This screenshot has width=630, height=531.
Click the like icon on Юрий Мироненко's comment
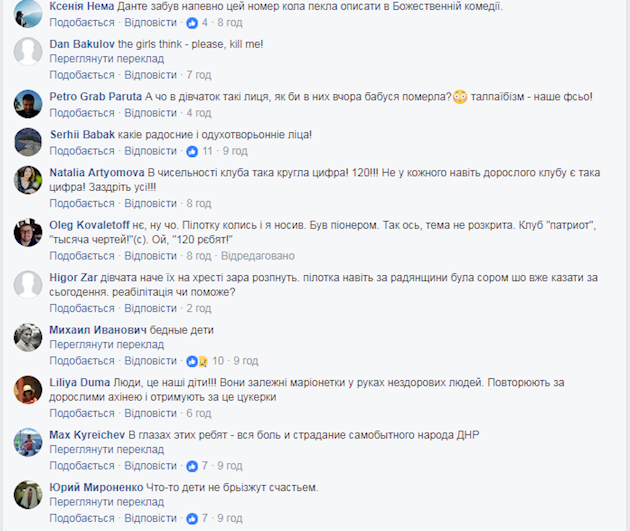pyautogui.click(x=192, y=519)
